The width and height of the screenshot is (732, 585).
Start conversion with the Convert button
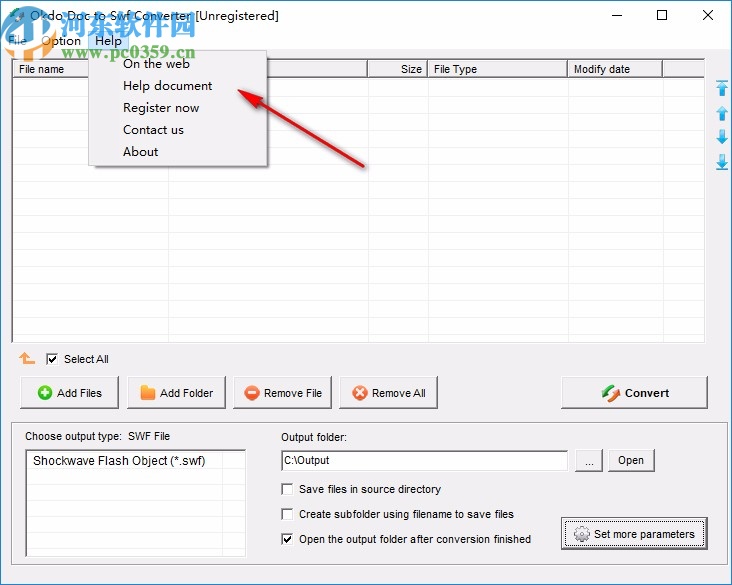coord(634,393)
